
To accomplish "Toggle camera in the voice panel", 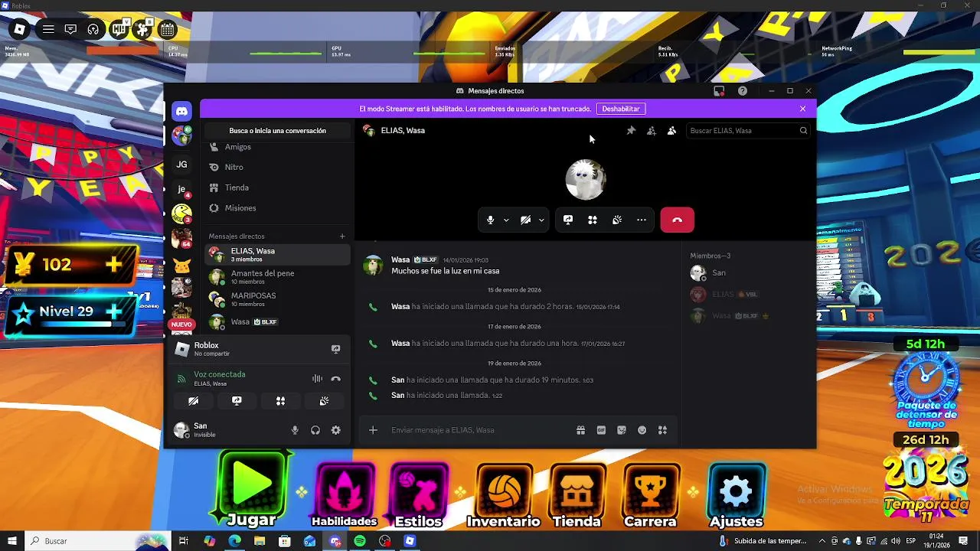I will 193,401.
